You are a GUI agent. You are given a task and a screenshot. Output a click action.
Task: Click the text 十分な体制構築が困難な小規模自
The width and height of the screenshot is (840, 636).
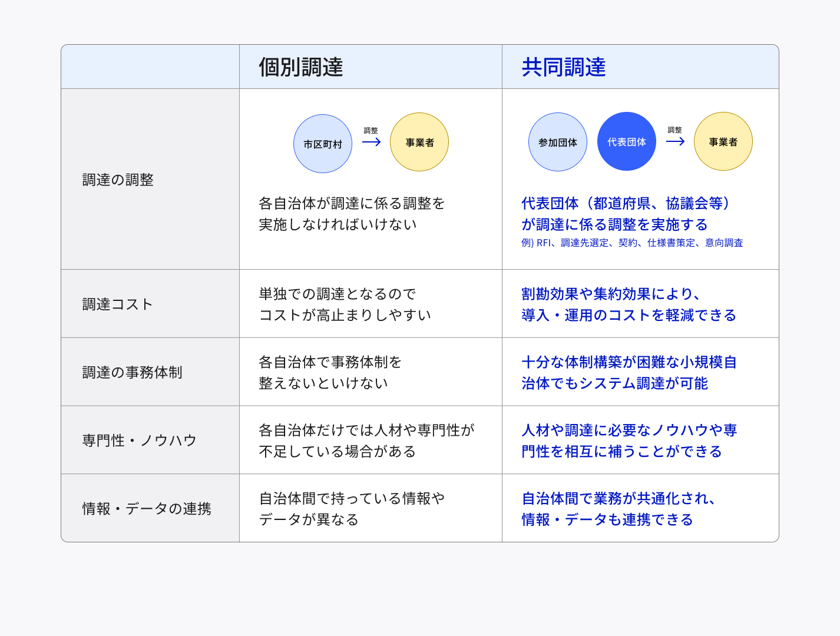tap(629, 362)
